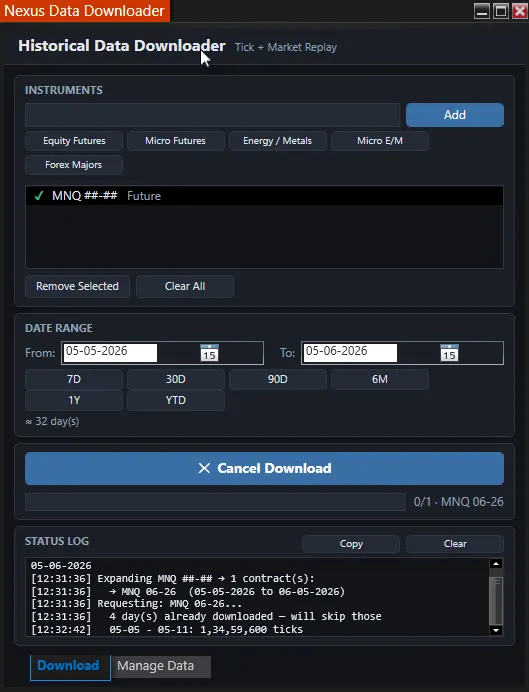The height and width of the screenshot is (692, 529).
Task: Open the To date calendar picker icon
Action: (449, 353)
